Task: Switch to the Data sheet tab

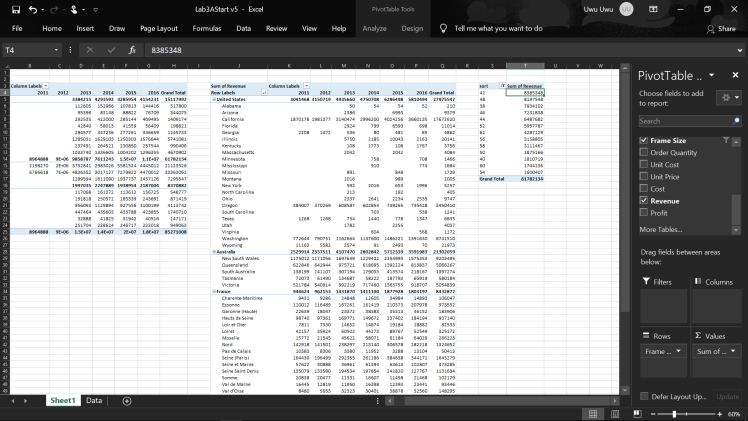Action: click(93, 401)
